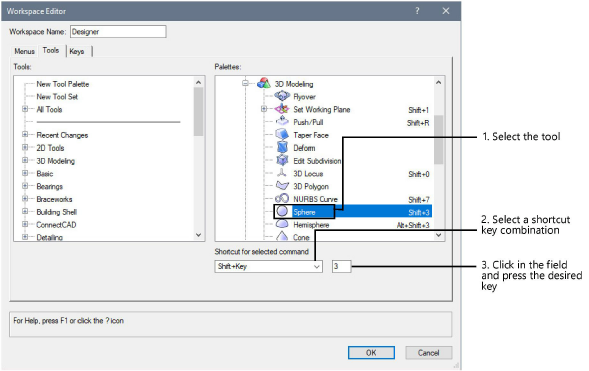Viewport: 589px width, 371px height.
Task: Click the Palettes list scrollbar thumb
Action: (438, 139)
